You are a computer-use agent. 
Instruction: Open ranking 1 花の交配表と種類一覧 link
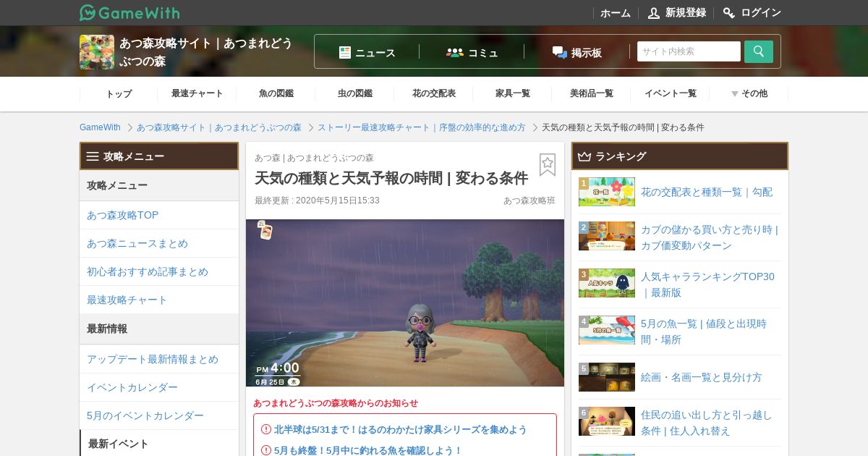(x=707, y=192)
